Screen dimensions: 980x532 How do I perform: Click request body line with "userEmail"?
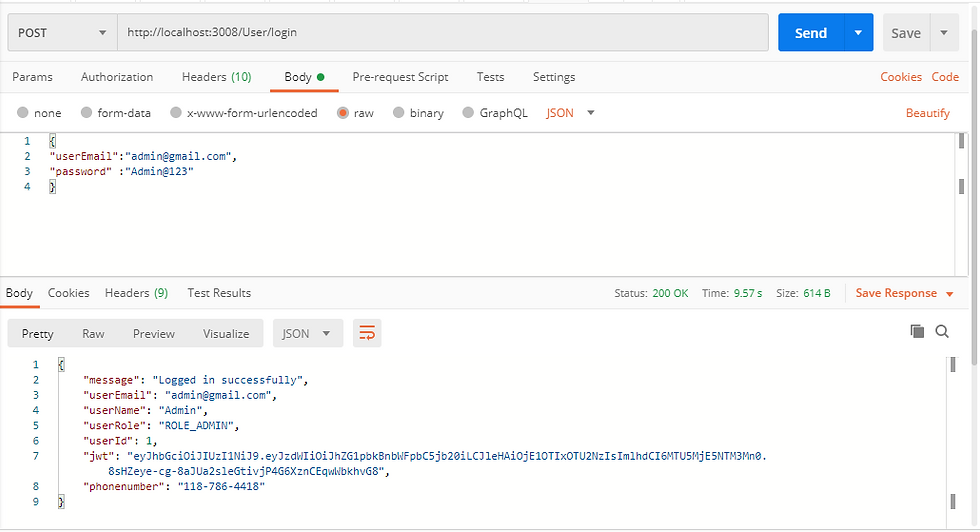(143, 156)
